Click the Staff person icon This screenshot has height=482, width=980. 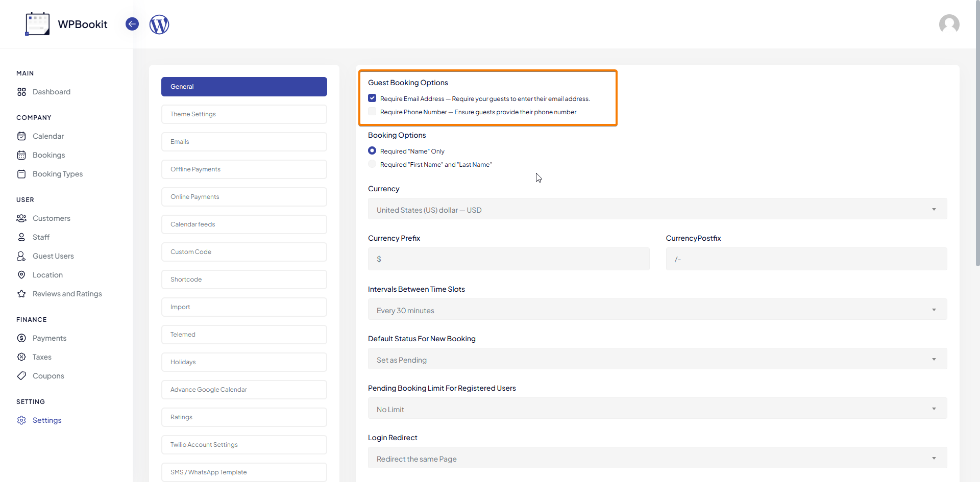(21, 237)
